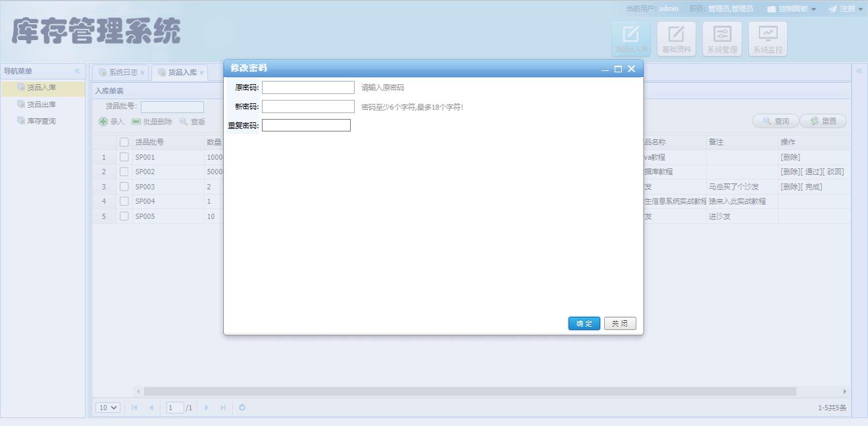Screen dimensions: 868x426
Task: Click the 关闭 button in the dialog
Action: click(620, 323)
